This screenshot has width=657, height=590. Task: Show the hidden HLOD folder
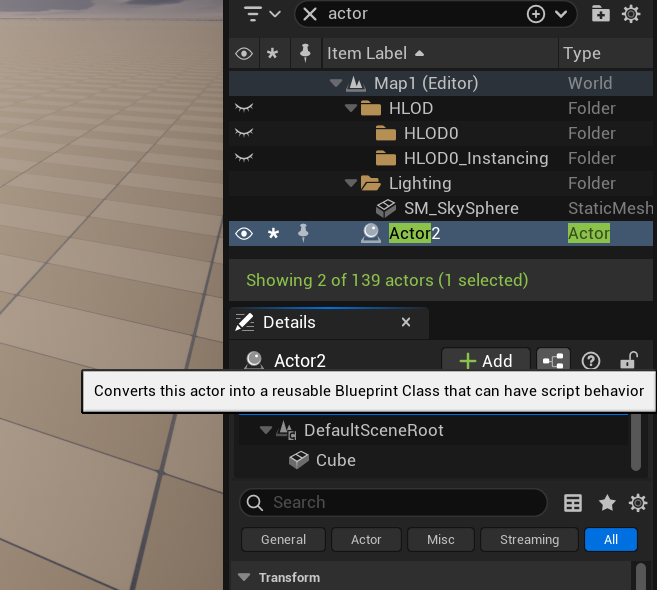coord(244,108)
